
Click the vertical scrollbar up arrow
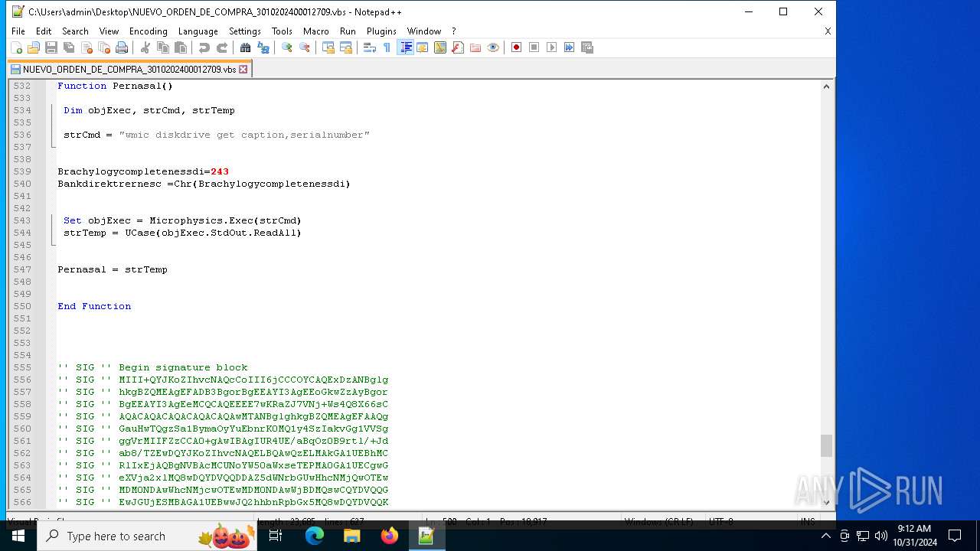(826, 86)
